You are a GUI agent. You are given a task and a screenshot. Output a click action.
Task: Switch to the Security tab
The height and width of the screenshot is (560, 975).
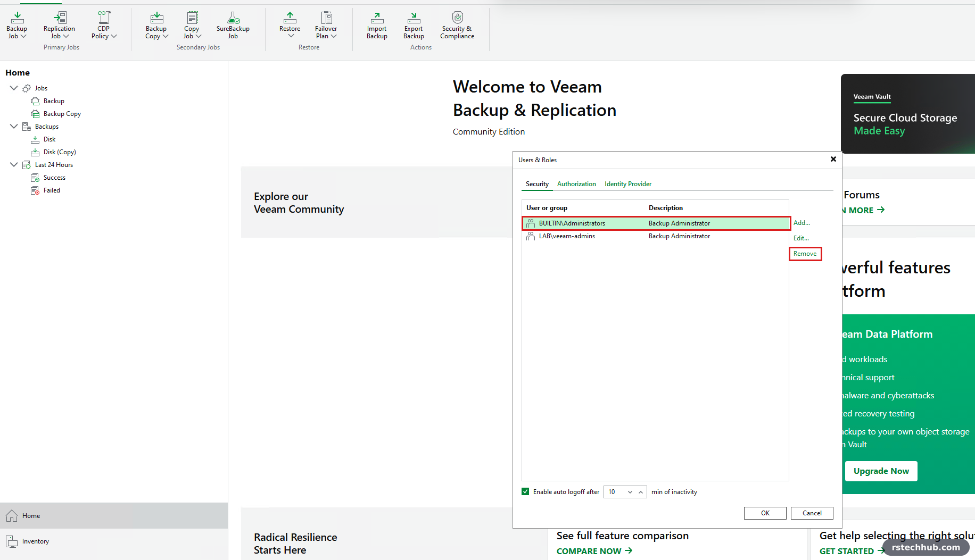pos(537,184)
